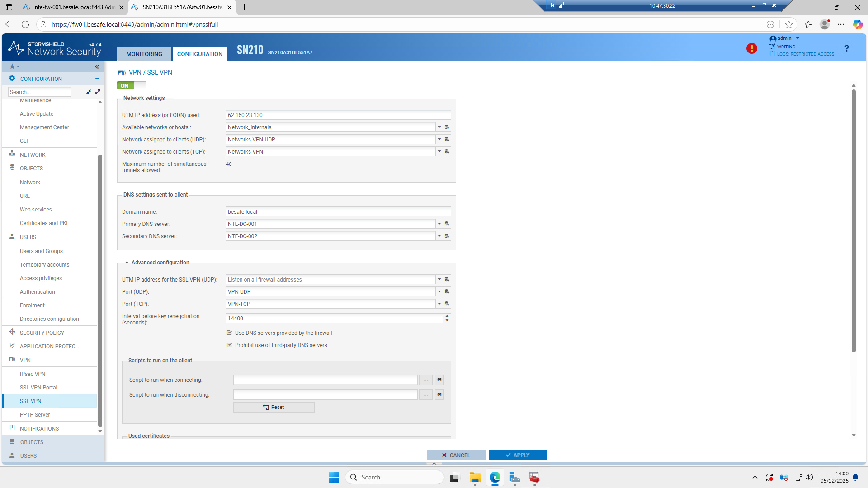Create object icon for Available networks field

coord(447,127)
